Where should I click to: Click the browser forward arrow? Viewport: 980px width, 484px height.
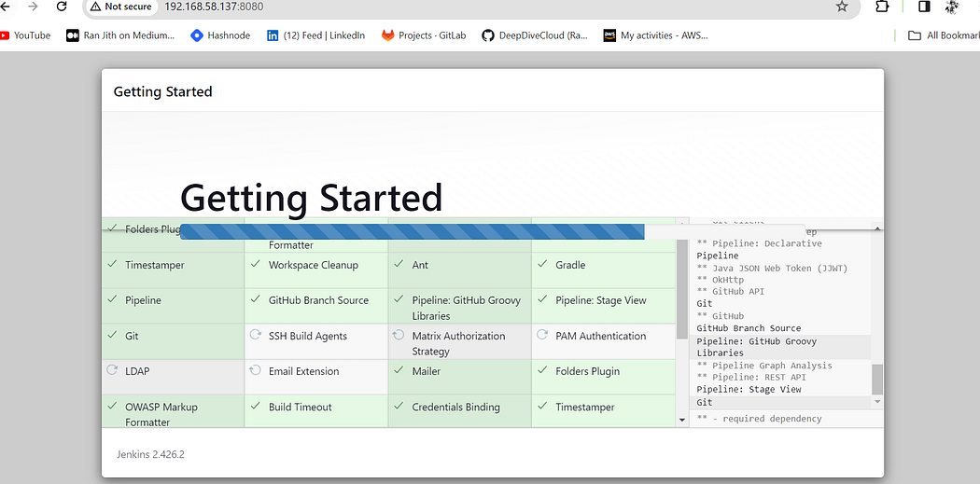coord(33,7)
